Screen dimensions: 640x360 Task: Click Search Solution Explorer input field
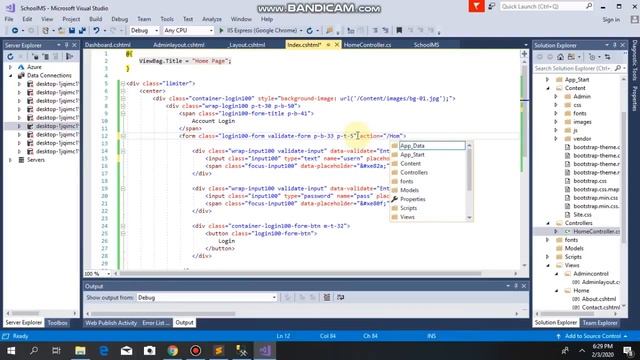click(573, 68)
